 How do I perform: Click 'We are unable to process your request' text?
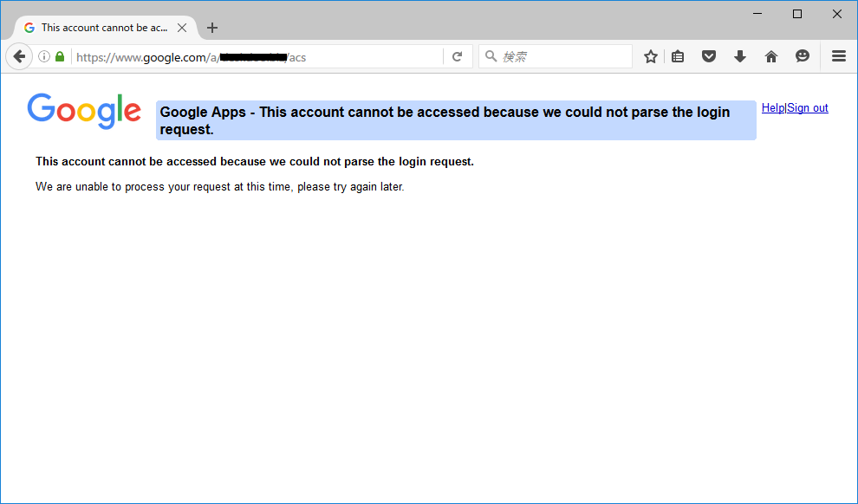[220, 187]
